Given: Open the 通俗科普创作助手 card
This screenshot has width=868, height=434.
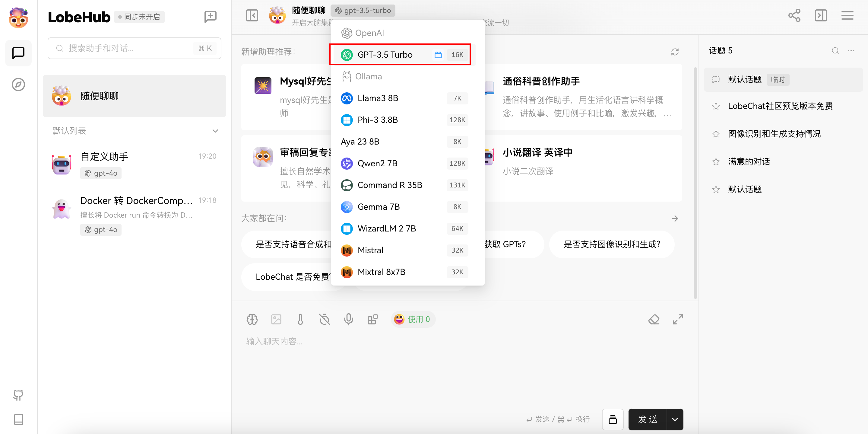Looking at the screenshot, I should [583, 97].
